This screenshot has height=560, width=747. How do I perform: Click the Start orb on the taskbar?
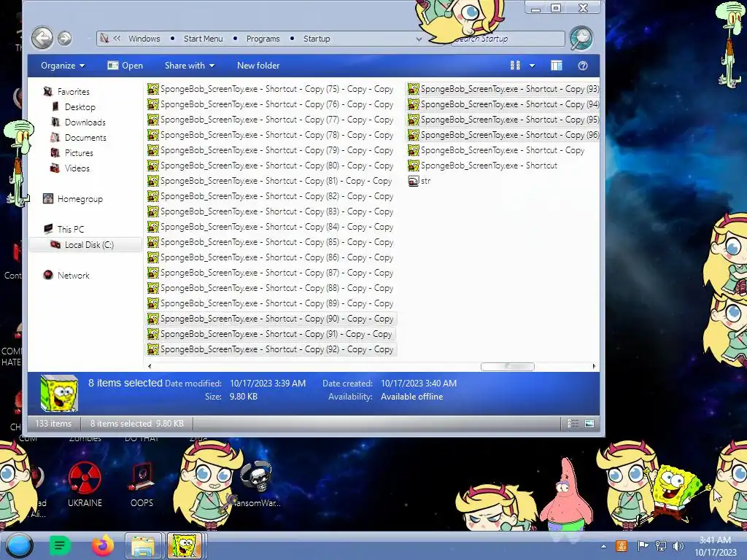19,545
